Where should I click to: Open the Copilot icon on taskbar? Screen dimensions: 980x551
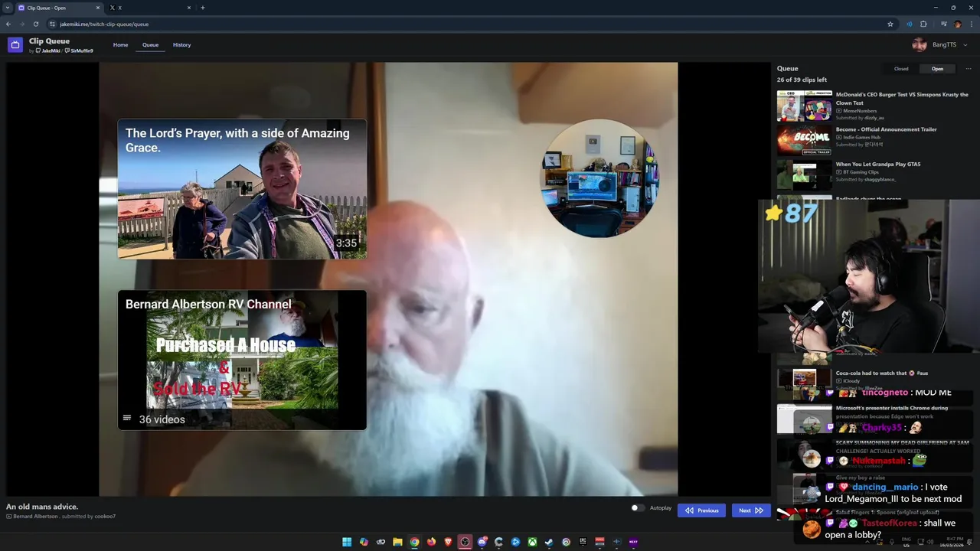coord(364,542)
